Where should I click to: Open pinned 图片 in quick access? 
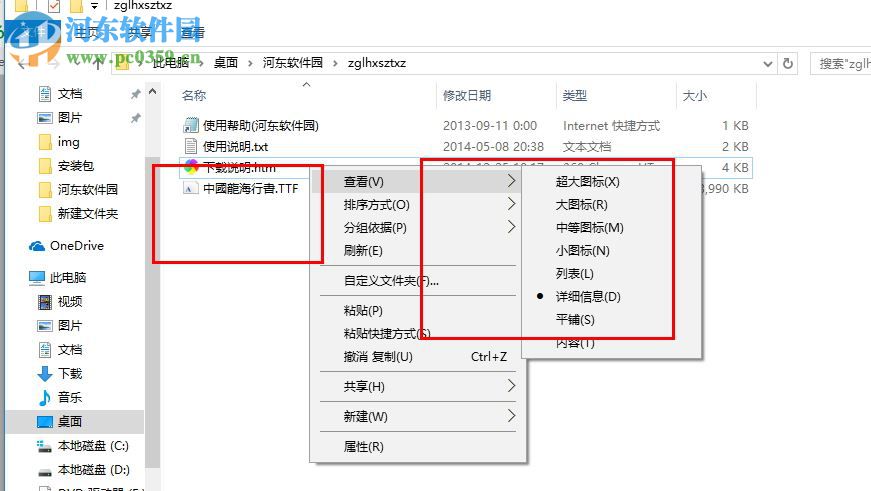click(x=69, y=118)
